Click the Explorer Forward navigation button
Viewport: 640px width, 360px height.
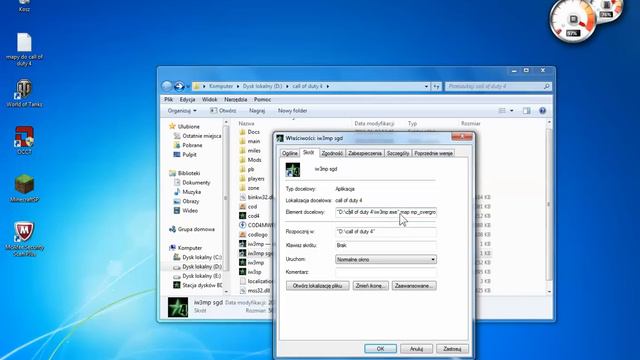point(179,86)
